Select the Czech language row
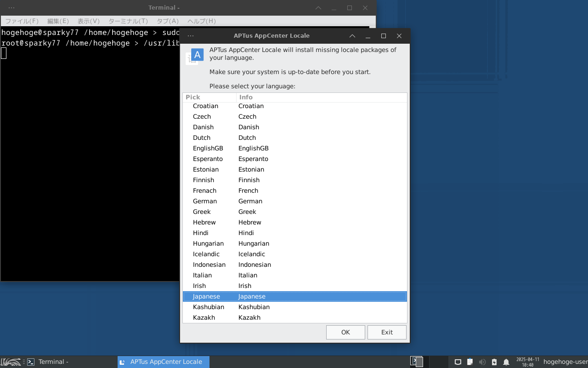588x368 pixels. pos(295,116)
